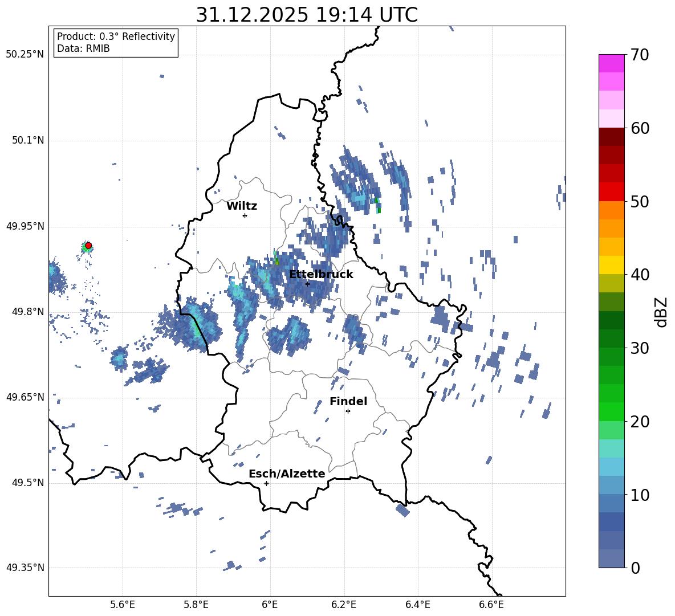Image resolution: width=675 pixels, height=616 pixels.
Task: Pick the bright green swatch just above 20 dBZ
Action: tap(611, 412)
